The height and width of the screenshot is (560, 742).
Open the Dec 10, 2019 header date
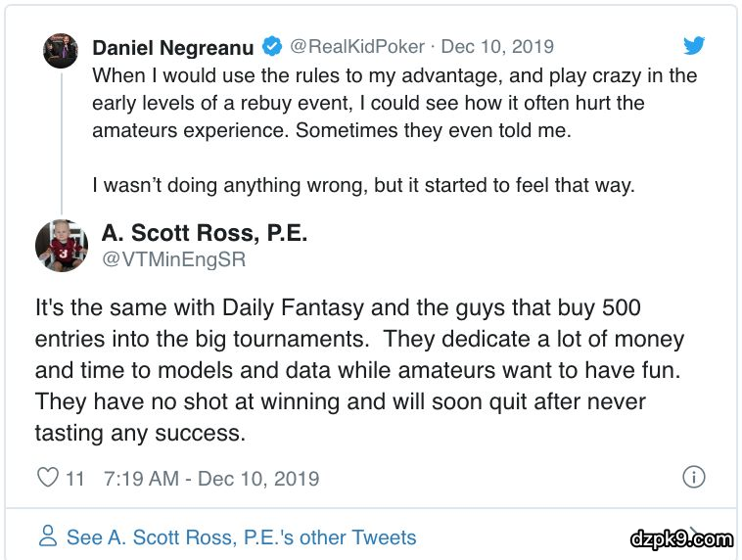click(x=497, y=47)
